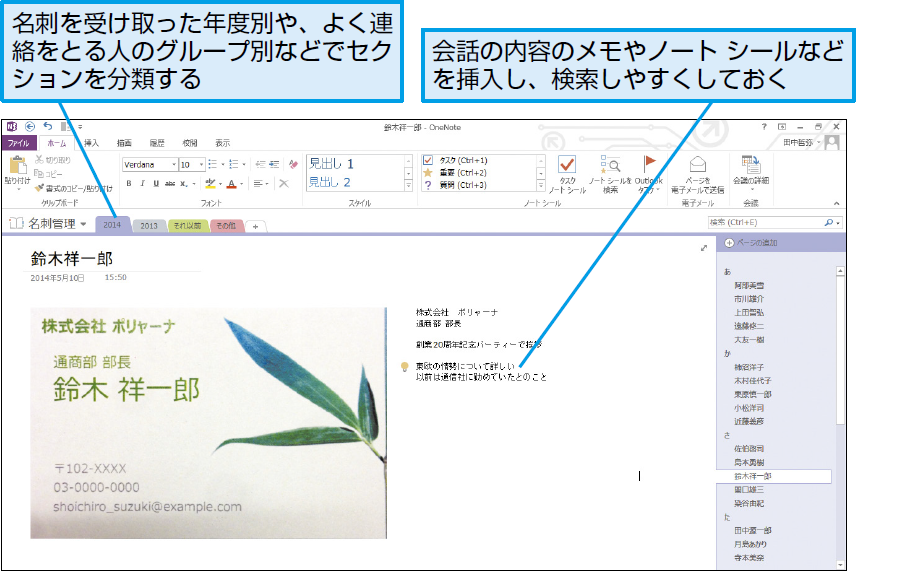The image size is (902, 571).
Task: Open the bullet style dropdown arrow
Action: 223,164
